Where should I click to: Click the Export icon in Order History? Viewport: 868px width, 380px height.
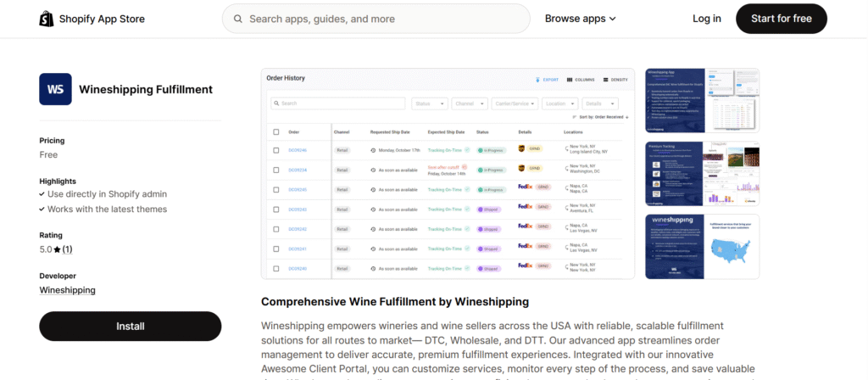[537, 80]
